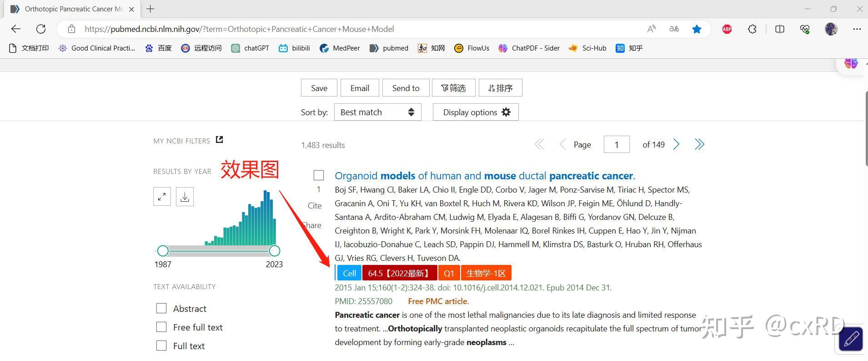Open the 筛选 filter button
Image resolution: width=868 pixels, height=361 pixels.
tap(453, 88)
